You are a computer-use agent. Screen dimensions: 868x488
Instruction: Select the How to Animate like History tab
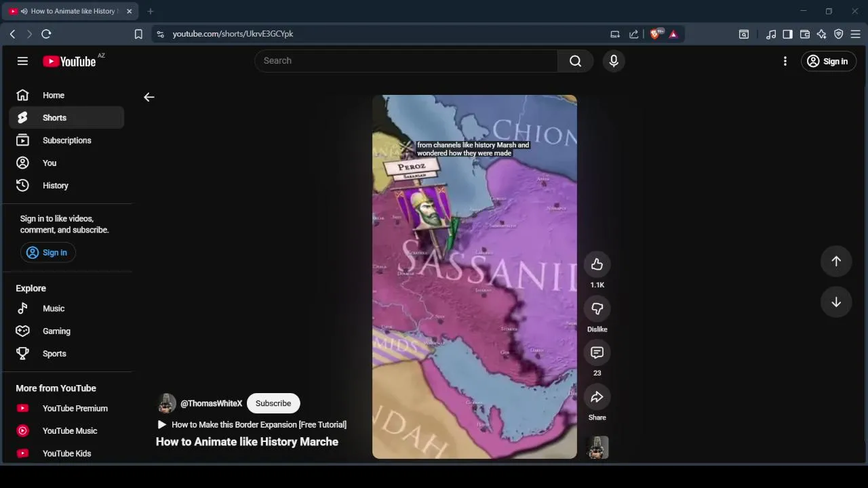click(x=71, y=12)
